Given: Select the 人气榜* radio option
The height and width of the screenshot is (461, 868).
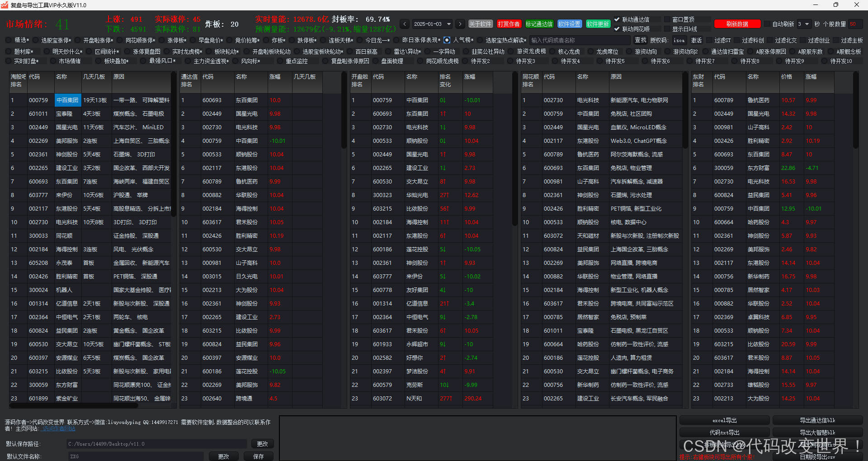Looking at the screenshot, I should click(x=447, y=40).
